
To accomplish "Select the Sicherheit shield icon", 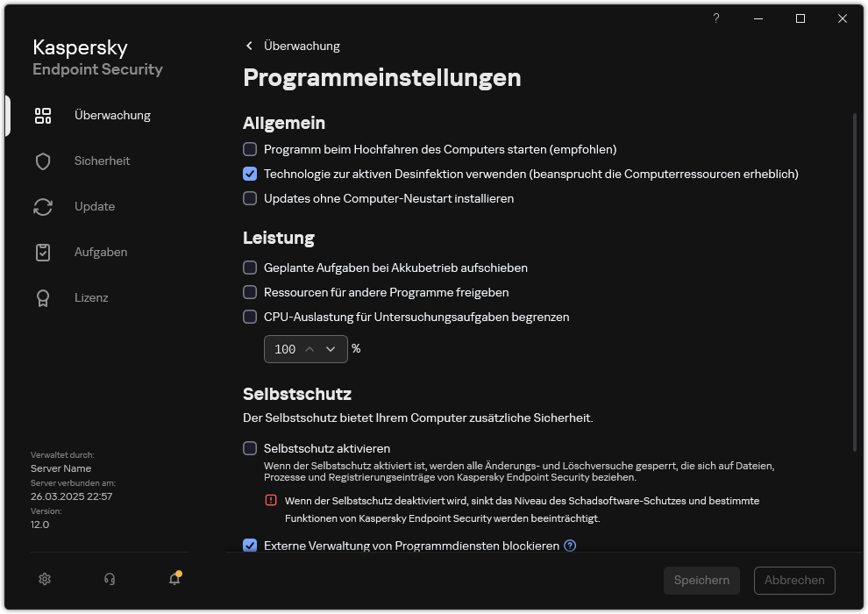I will (x=43, y=161).
